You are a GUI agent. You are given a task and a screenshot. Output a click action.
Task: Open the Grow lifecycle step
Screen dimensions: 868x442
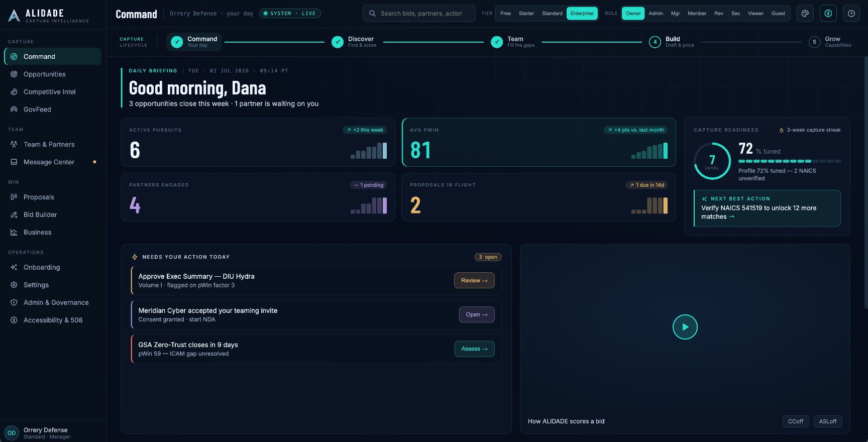tap(830, 42)
